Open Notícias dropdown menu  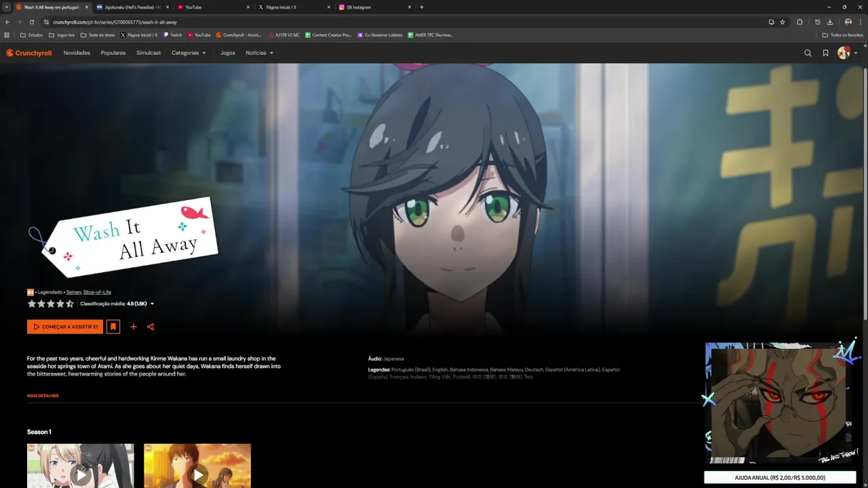(260, 53)
